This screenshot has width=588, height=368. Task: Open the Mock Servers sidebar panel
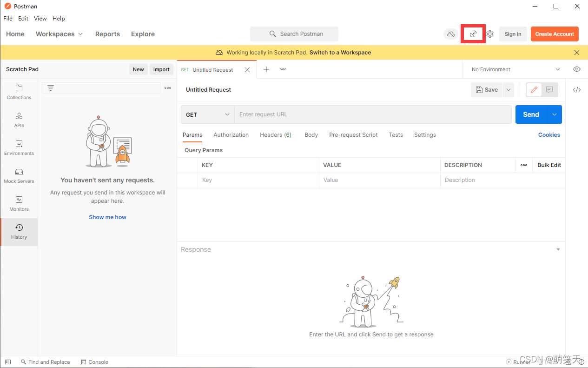pos(19,176)
